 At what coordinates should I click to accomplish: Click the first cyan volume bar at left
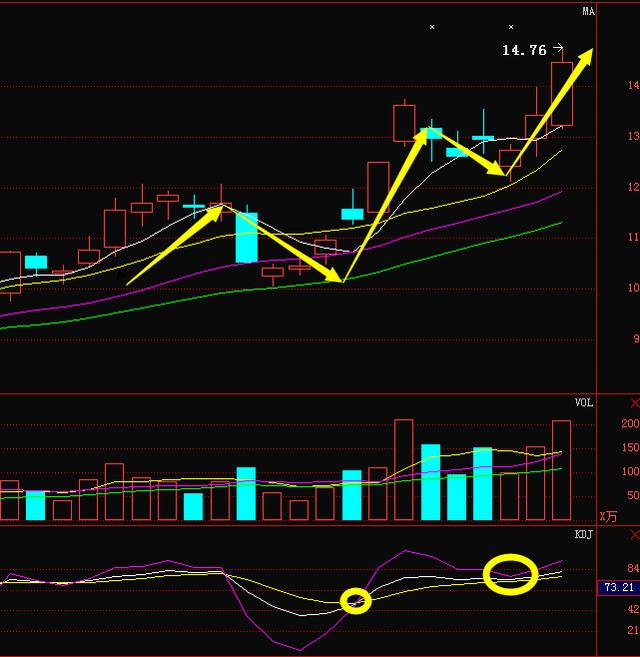pyautogui.click(x=35, y=505)
